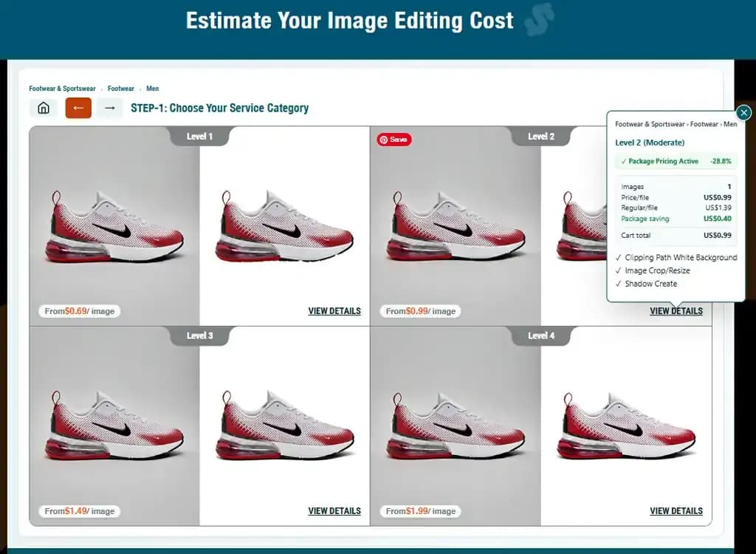Click the From $1.49 / image price badge
Viewport: 756px width, 554px height.
coord(80,511)
